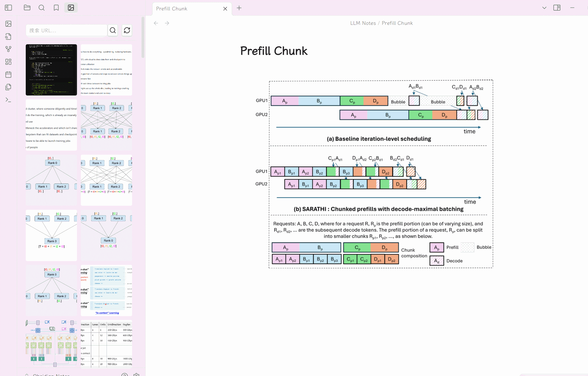Click the canvas grid ribbon icon

click(x=8, y=62)
